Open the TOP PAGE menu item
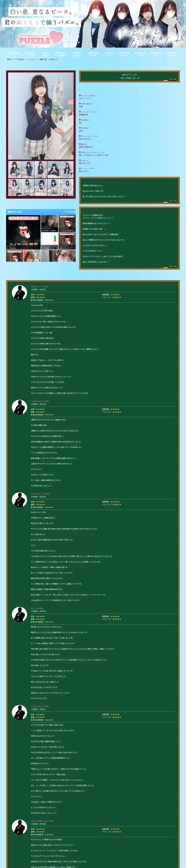The height and width of the screenshot is (868, 186). [14, 54]
